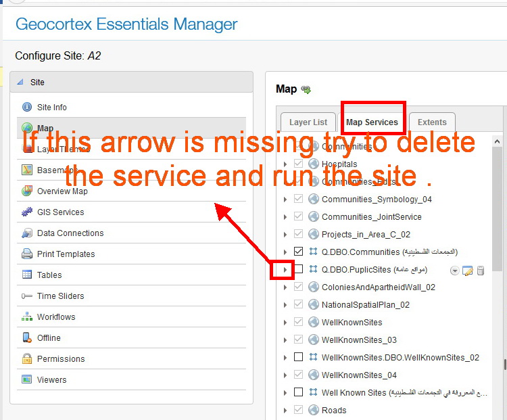Select the Overview Map icon
The width and height of the screenshot is (507, 420).
point(27,191)
